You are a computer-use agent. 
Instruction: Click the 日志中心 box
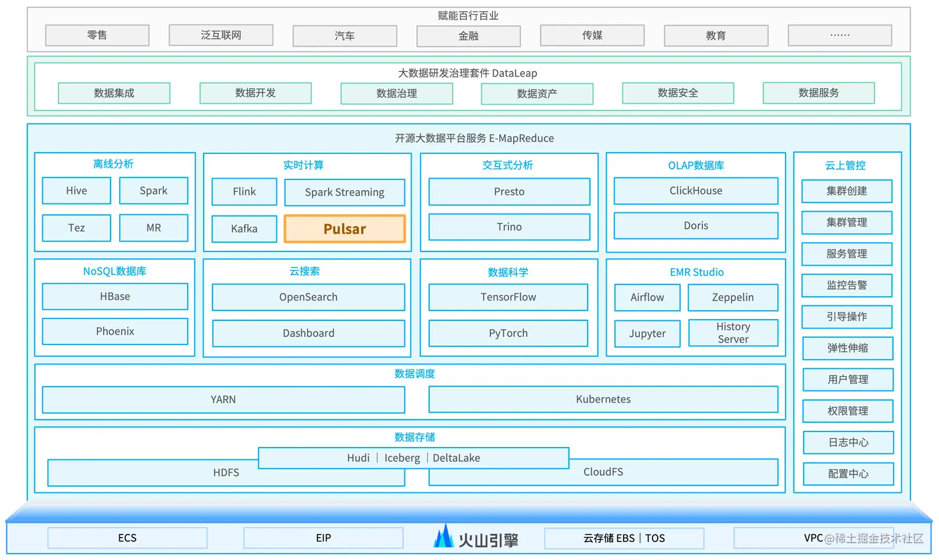tap(848, 443)
